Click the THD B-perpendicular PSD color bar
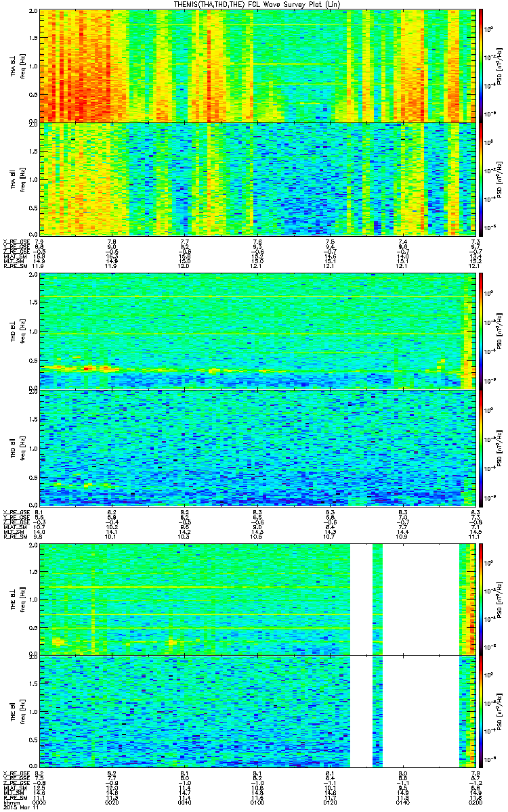This screenshot has width=508, height=812. pos(482,332)
